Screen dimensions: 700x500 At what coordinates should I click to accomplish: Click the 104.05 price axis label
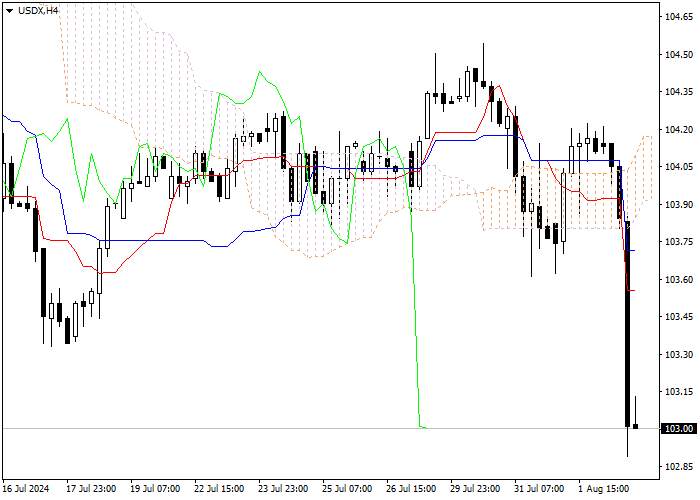point(679,167)
